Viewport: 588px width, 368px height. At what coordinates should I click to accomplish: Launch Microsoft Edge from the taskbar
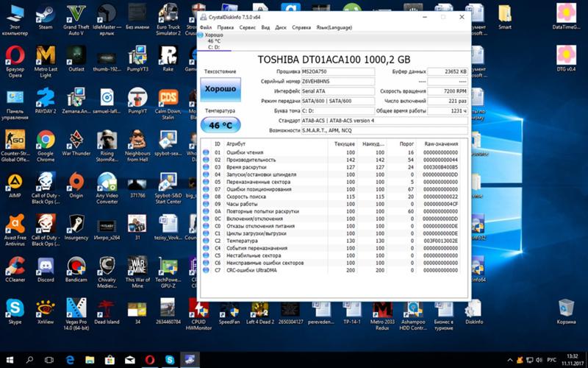[x=70, y=360]
